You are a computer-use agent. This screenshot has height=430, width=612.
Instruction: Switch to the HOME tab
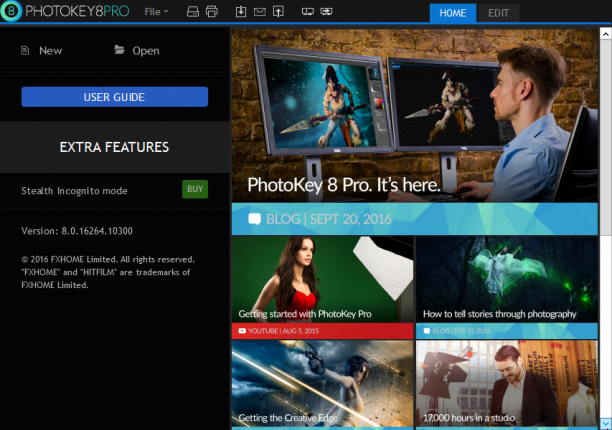(453, 13)
